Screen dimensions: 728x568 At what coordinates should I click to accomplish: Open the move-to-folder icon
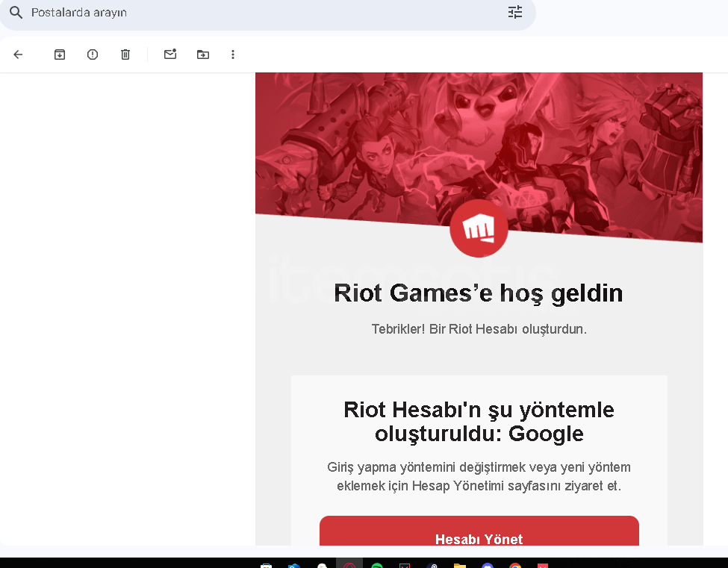pos(203,54)
